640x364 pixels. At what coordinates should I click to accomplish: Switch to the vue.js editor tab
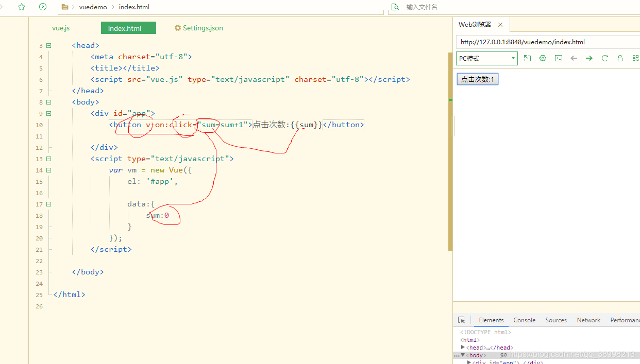61,28
